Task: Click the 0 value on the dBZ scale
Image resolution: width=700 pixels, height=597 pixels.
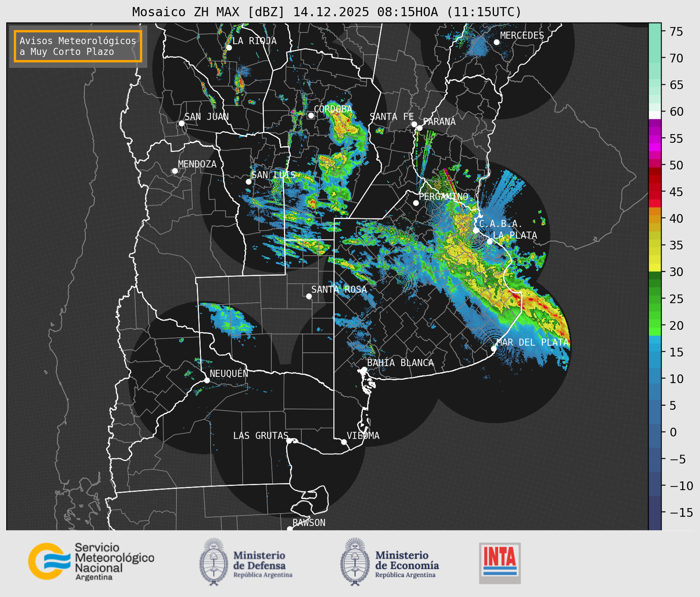Action: point(673,432)
